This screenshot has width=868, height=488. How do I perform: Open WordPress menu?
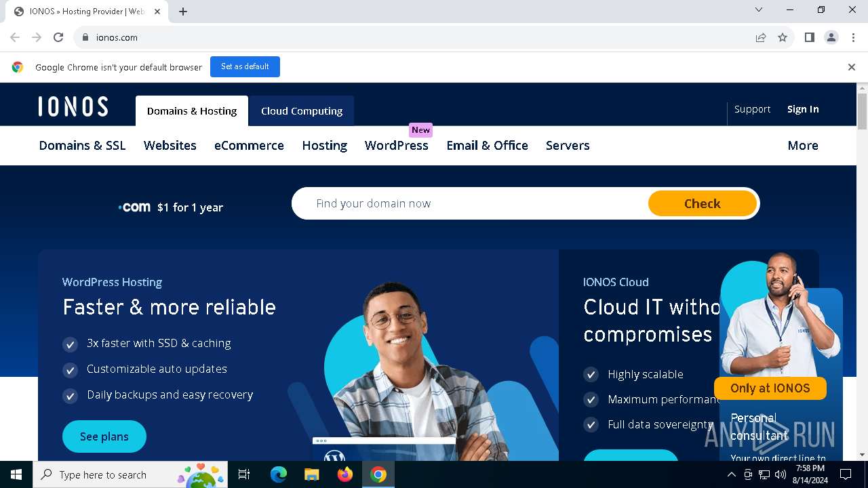[397, 145]
